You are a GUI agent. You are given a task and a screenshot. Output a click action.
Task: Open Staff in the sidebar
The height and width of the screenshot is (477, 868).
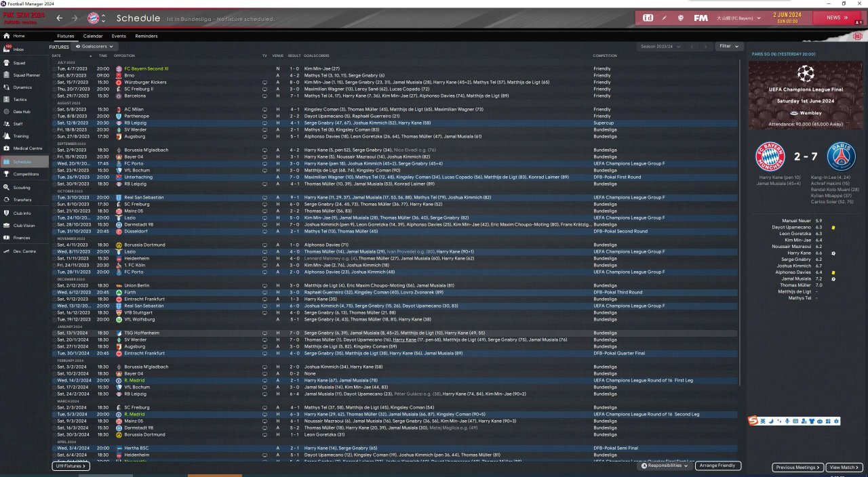click(24, 124)
